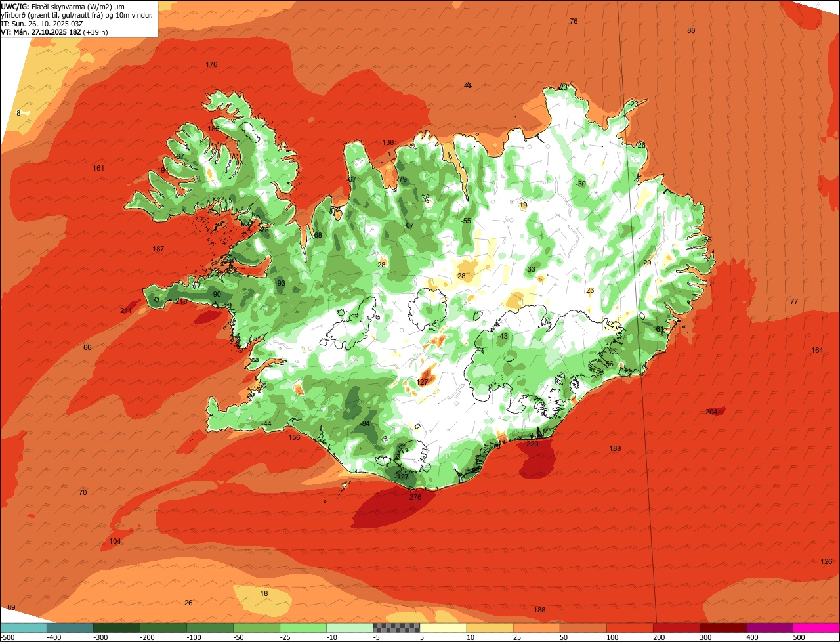Click the dark green swatch between -300 and -200

pyautogui.click(x=116, y=628)
